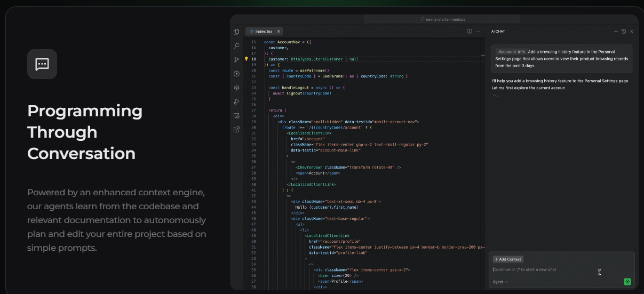Click the nextjs-starter-medusa search bar
This screenshot has height=294, width=644.
tap(442, 19)
